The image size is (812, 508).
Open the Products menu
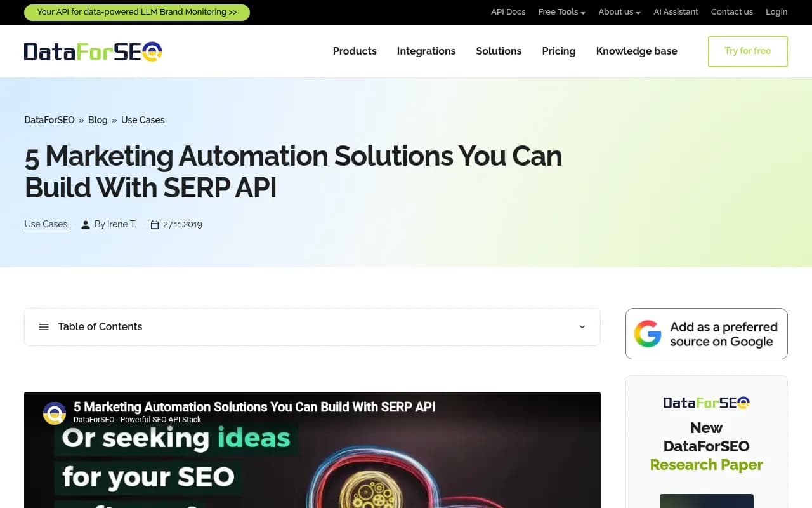pyautogui.click(x=355, y=51)
